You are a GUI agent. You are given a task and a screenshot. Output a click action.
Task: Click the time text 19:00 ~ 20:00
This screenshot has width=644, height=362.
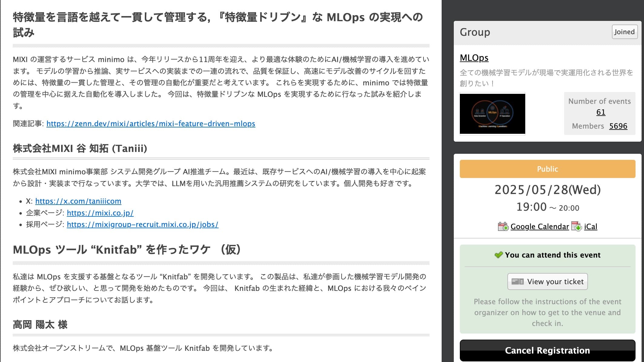pyautogui.click(x=548, y=207)
